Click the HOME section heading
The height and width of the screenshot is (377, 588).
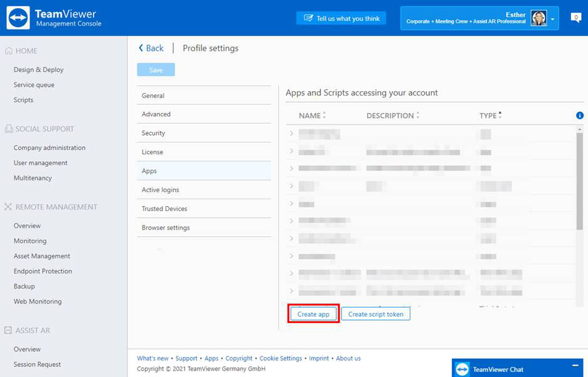(26, 51)
